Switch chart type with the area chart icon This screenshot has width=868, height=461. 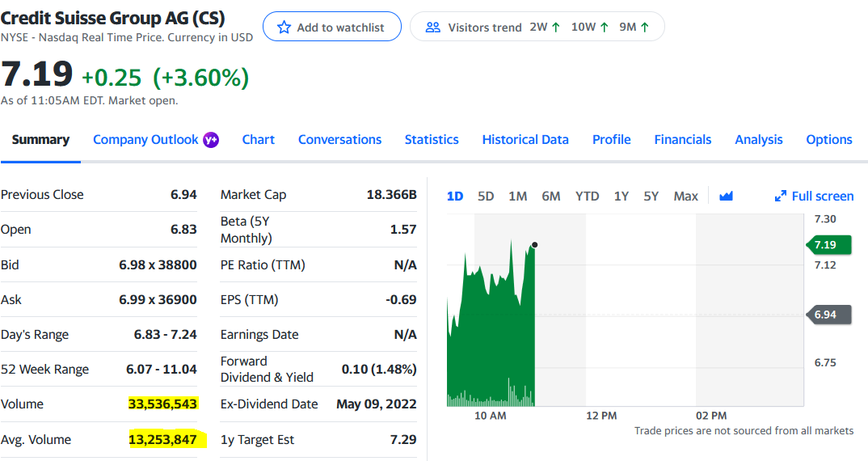(726, 197)
